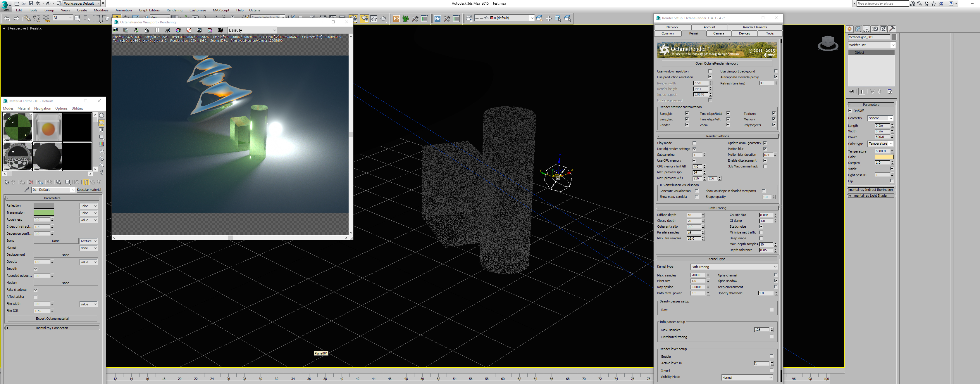This screenshot has height=384, width=980.
Task: Expand the mental ray Connection rollout
Action: pos(52,328)
